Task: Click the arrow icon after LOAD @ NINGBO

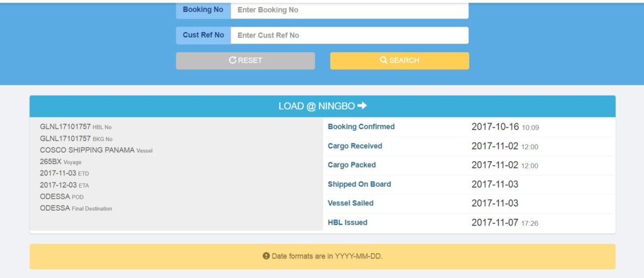Action: point(362,106)
